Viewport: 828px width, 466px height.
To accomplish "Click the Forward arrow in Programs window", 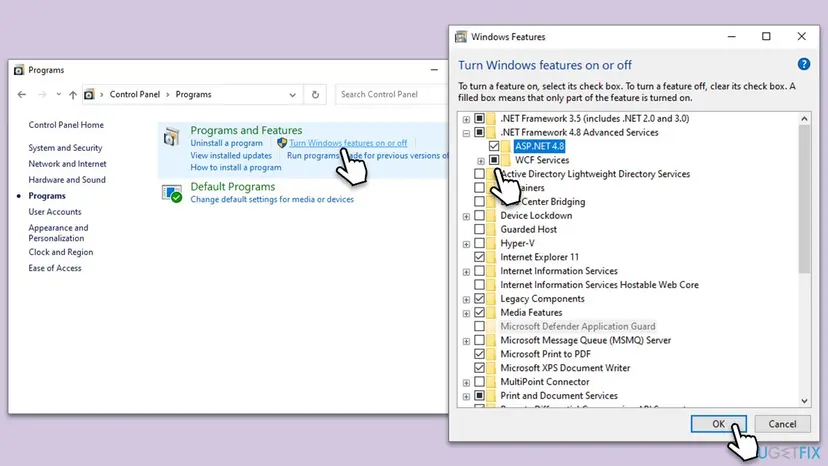I will [42, 95].
